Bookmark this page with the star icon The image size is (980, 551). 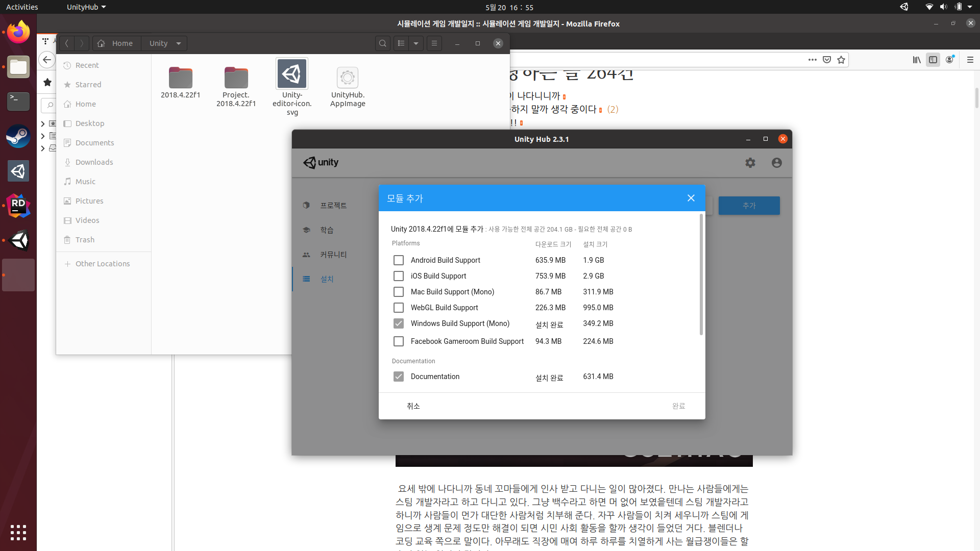point(841,60)
